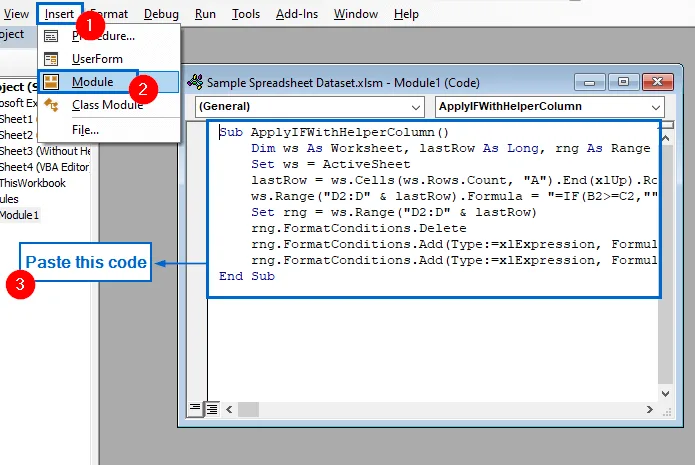Select Sheet4 (VBA Editor) in project tree
Viewport: 695px width, 465px height.
44,167
